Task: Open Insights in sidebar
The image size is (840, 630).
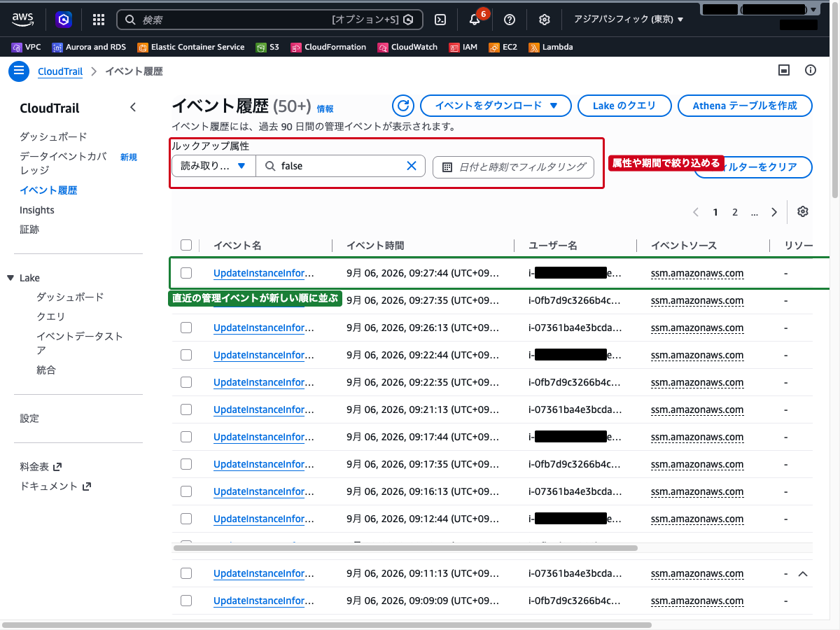Action: [x=37, y=210]
